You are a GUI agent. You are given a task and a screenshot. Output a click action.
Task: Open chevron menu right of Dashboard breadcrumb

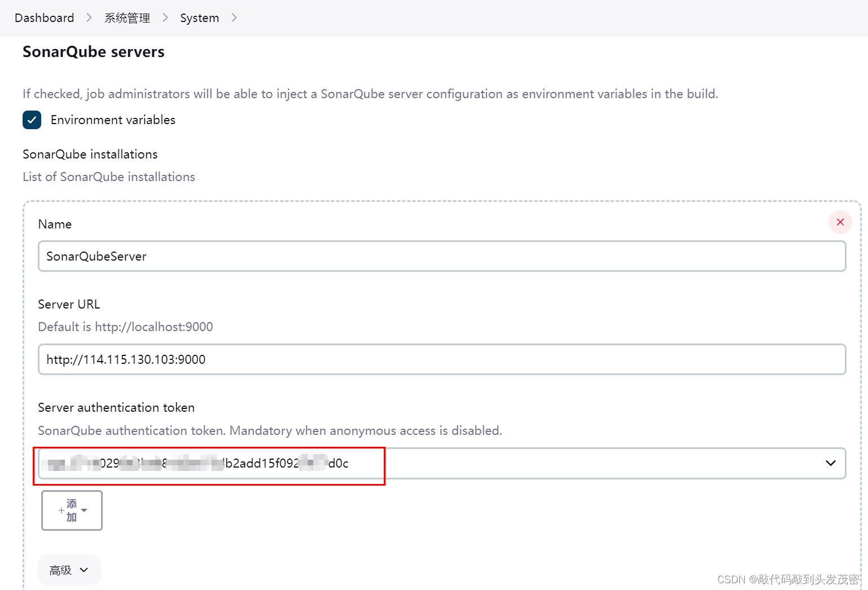(x=89, y=18)
